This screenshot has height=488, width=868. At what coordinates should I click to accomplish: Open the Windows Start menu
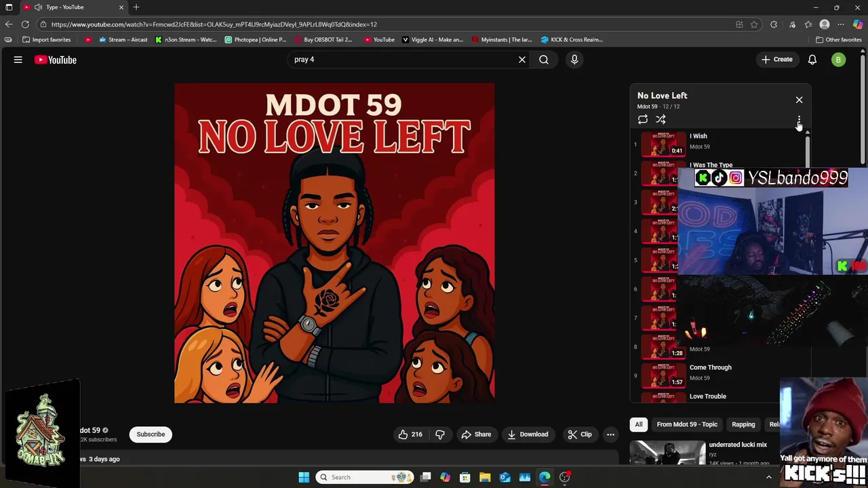pyautogui.click(x=304, y=477)
